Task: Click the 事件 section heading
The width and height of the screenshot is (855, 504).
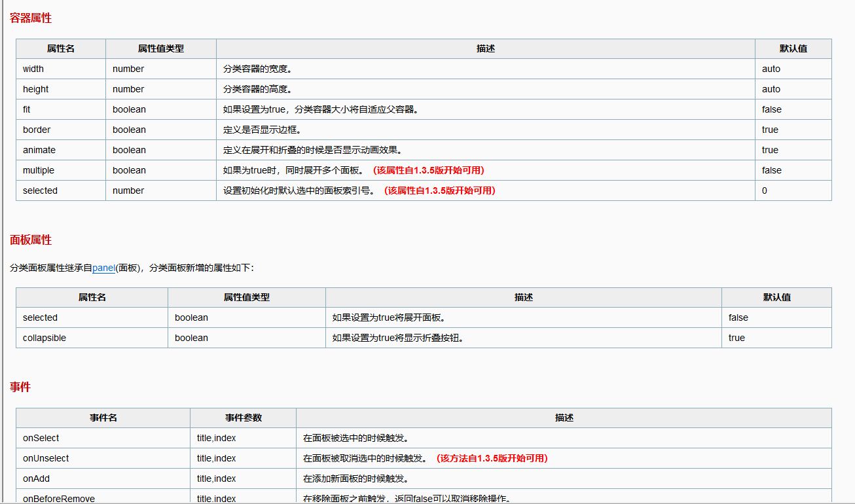Action: (20, 387)
